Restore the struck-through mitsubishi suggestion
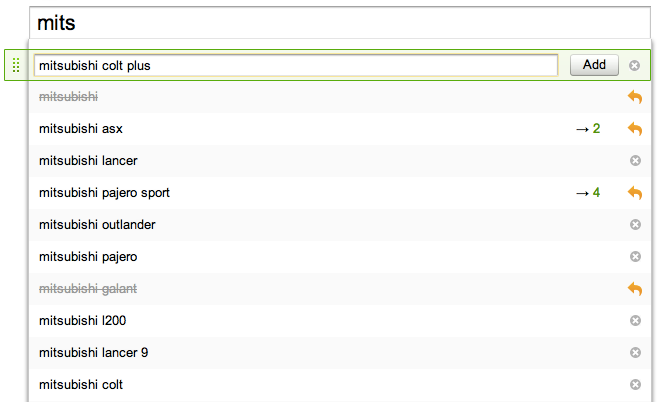The height and width of the screenshot is (402, 660). (635, 97)
